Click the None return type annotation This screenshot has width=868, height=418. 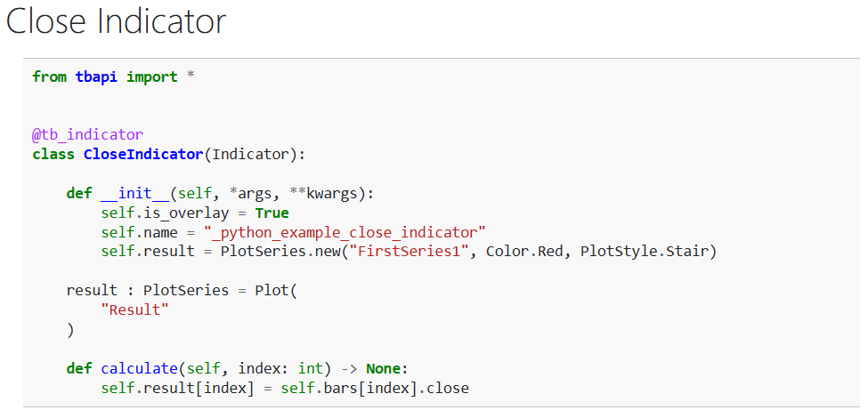pyautogui.click(x=385, y=368)
